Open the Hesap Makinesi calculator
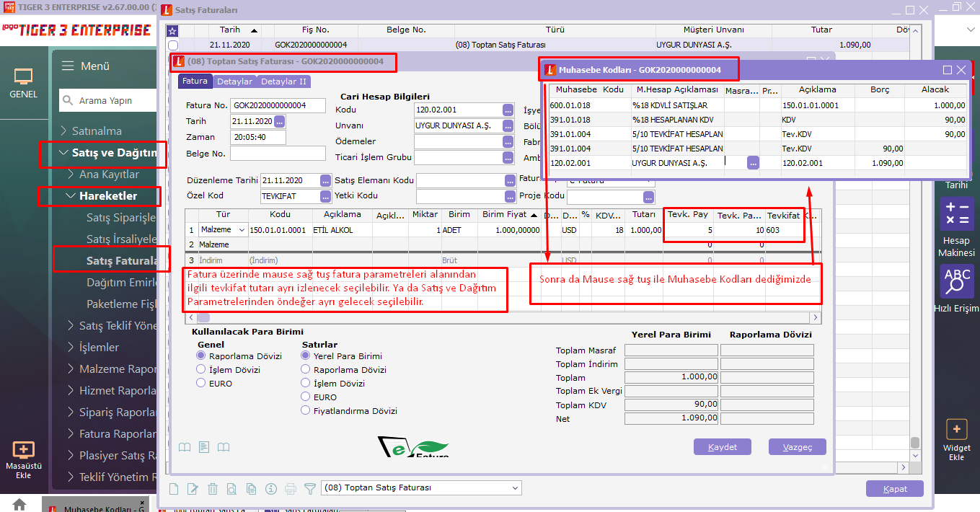Image resolution: width=980 pixels, height=512 pixels. coord(956,215)
